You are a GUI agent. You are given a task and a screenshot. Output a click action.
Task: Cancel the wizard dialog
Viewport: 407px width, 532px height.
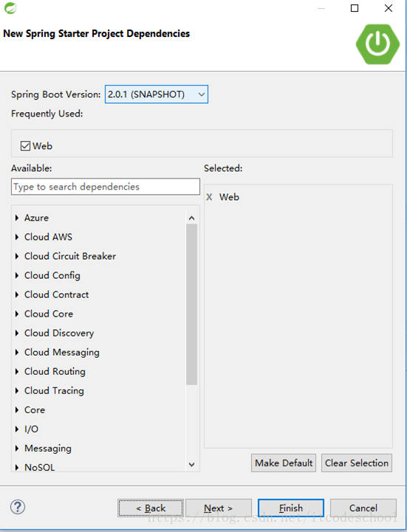(363, 508)
